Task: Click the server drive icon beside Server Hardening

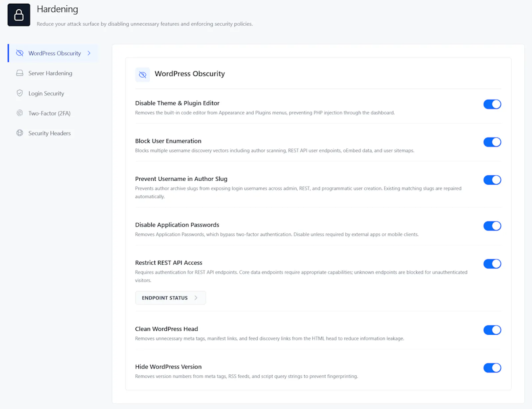Action: click(x=20, y=73)
